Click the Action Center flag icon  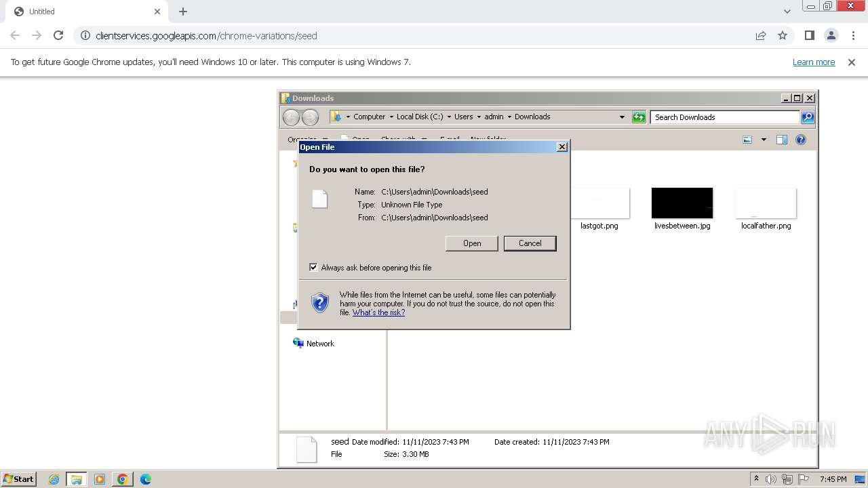(x=804, y=479)
